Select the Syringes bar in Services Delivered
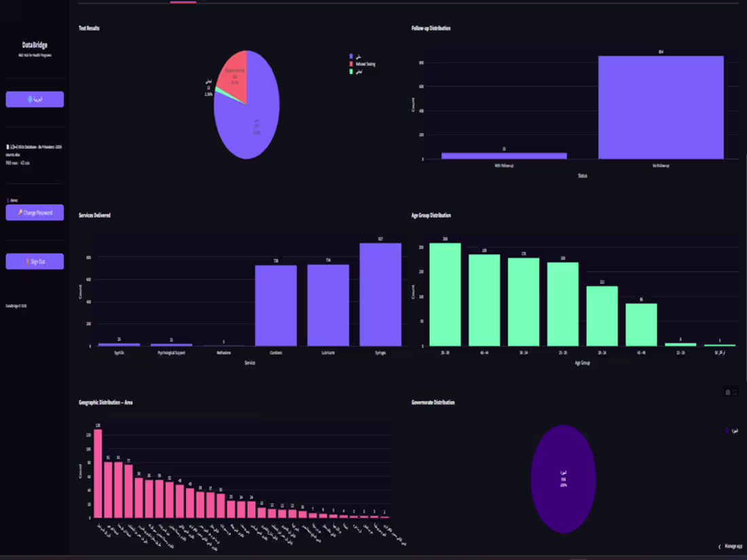 pyautogui.click(x=380, y=295)
